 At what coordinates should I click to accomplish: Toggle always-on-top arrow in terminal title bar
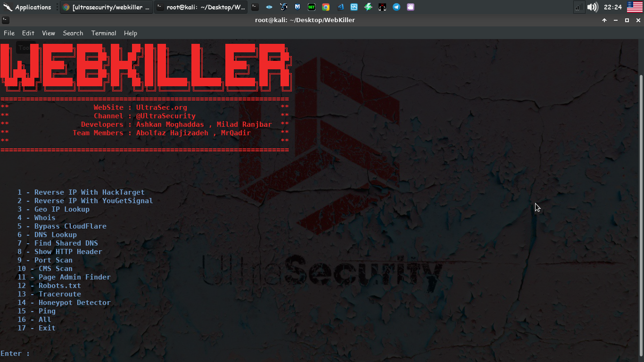point(604,20)
